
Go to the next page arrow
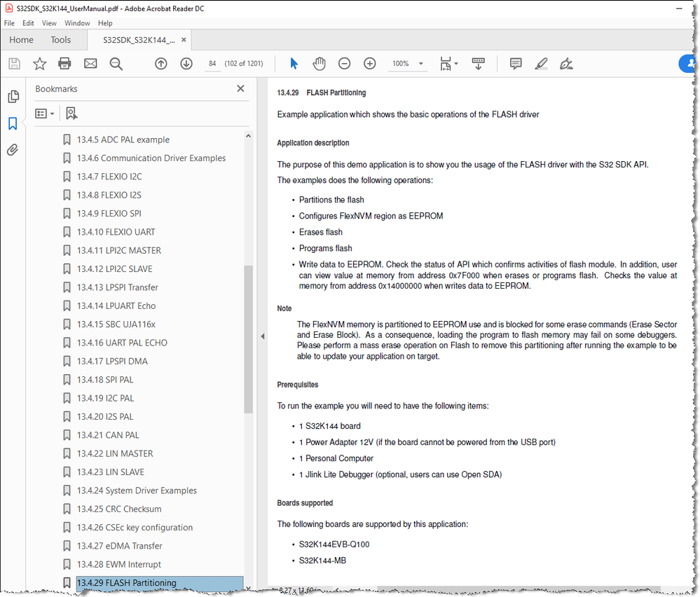[x=186, y=64]
